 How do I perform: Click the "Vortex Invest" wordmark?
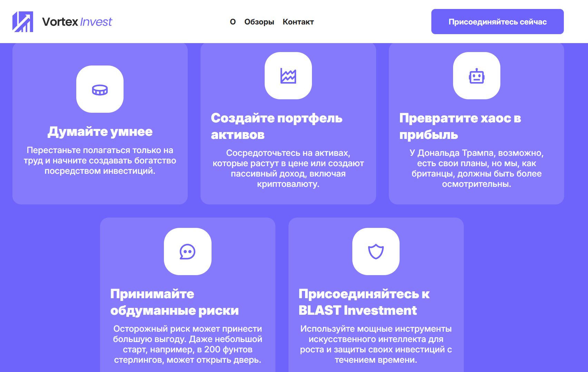(77, 22)
